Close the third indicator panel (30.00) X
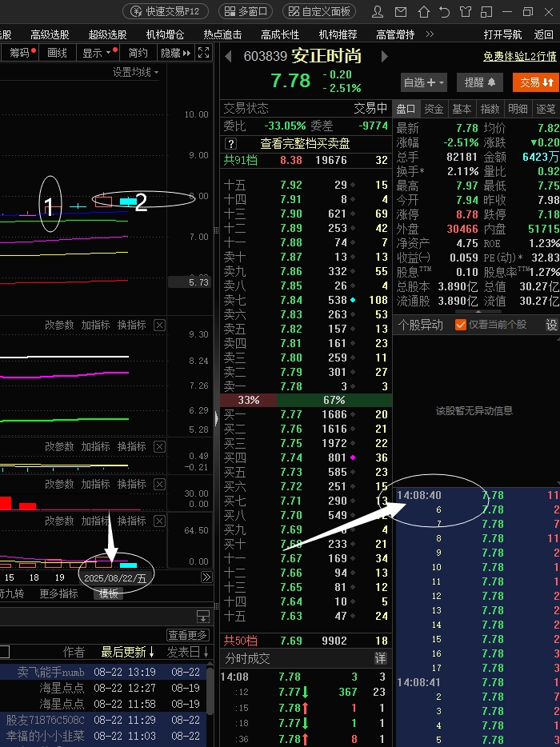Image resolution: width=560 pixels, height=747 pixels. tap(160, 484)
